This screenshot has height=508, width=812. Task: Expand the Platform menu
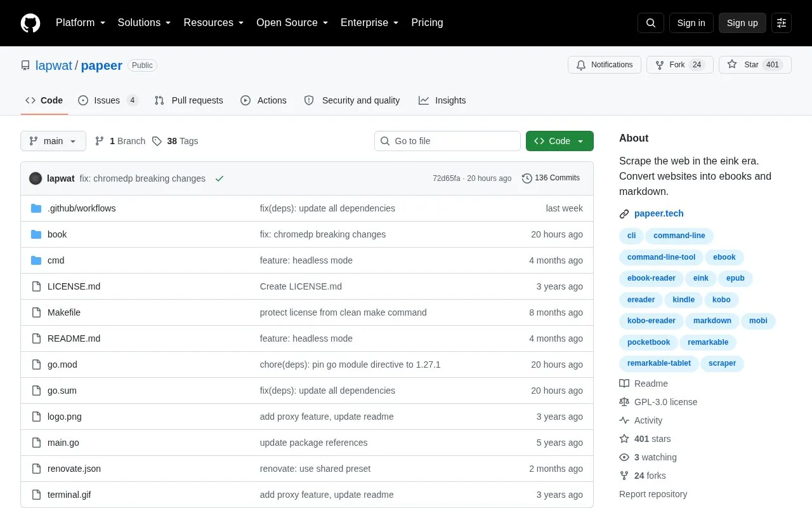81,23
